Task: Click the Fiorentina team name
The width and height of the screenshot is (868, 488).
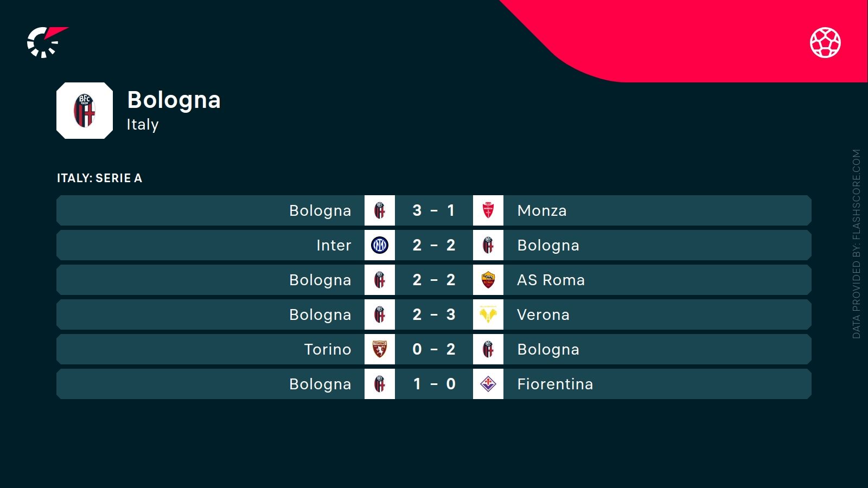Action: click(x=555, y=384)
